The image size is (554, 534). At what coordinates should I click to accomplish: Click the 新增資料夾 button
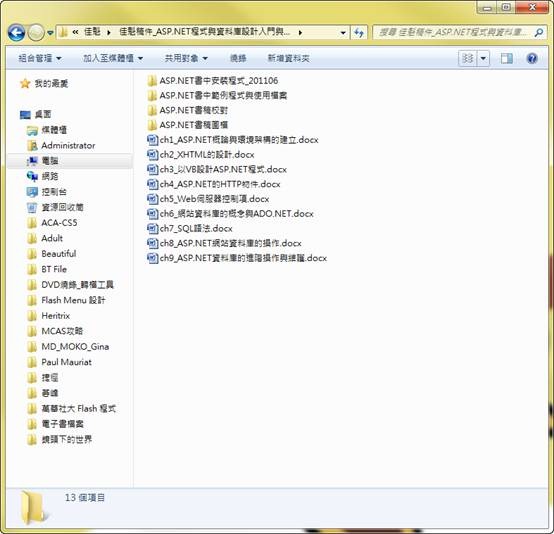[x=289, y=58]
